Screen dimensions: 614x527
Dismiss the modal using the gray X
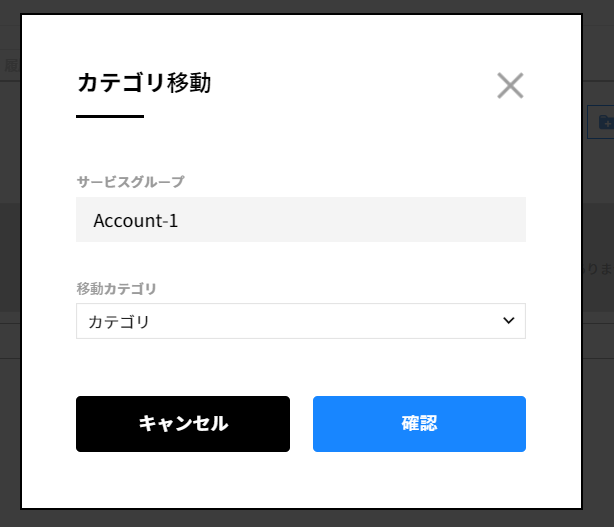pyautogui.click(x=510, y=86)
